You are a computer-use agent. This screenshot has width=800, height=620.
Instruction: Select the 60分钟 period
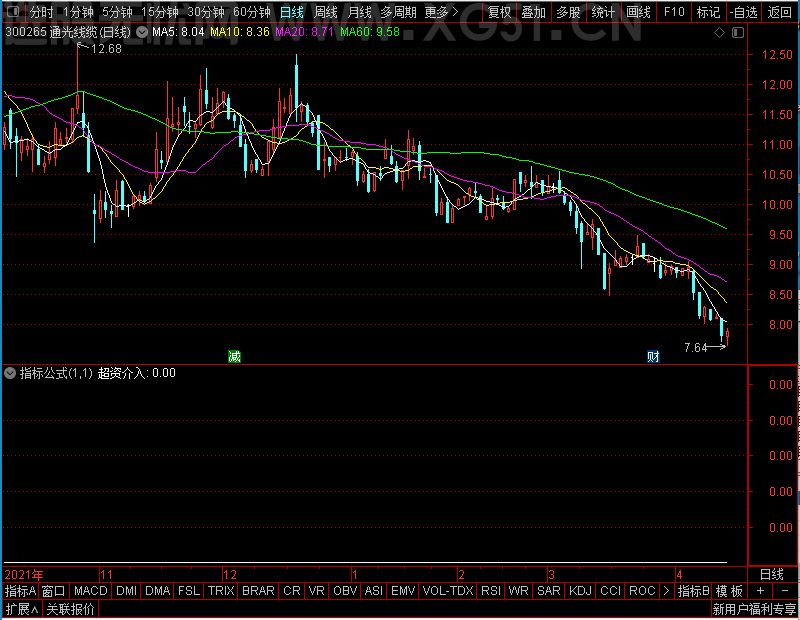[x=252, y=12]
